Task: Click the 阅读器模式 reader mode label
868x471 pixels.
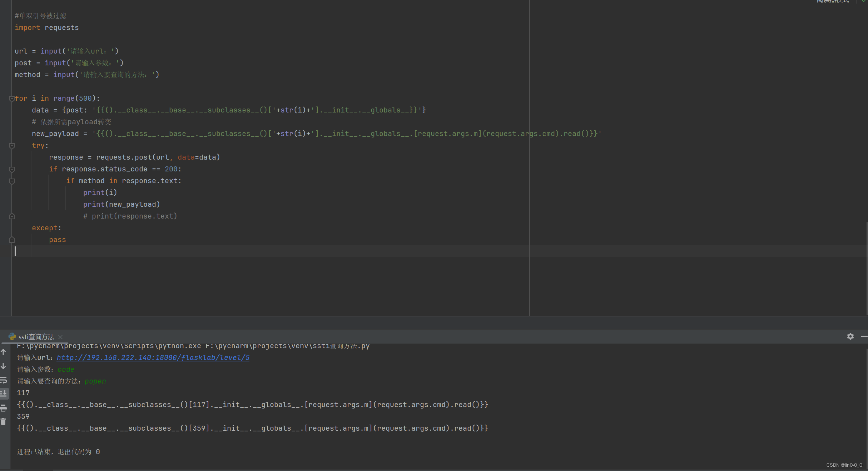Action: [x=833, y=1]
